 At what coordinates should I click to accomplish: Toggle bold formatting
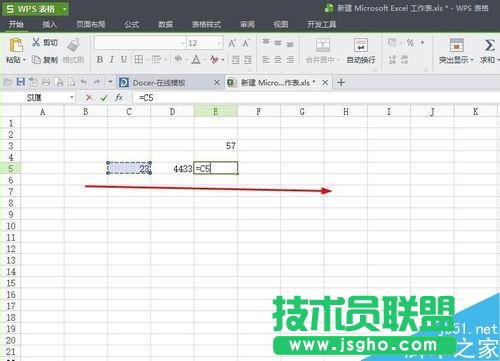99,60
